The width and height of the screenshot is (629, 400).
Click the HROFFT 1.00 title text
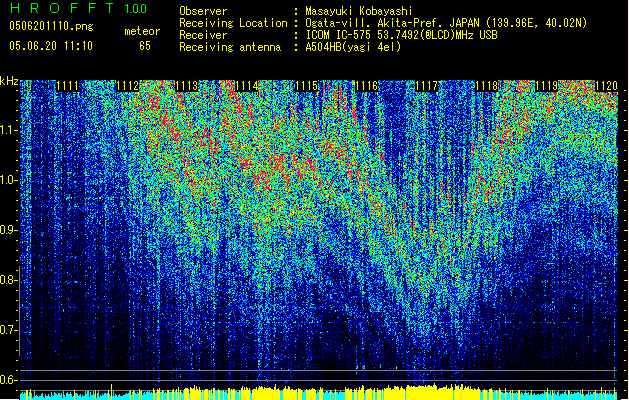click(78, 8)
